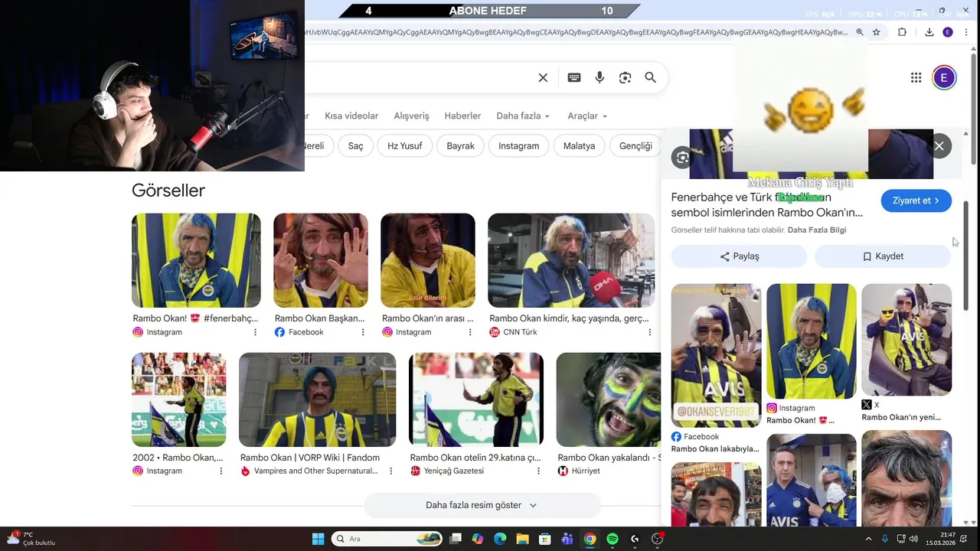Image resolution: width=980 pixels, height=551 pixels.
Task: Filter results by Saç chip
Action: coord(356,145)
